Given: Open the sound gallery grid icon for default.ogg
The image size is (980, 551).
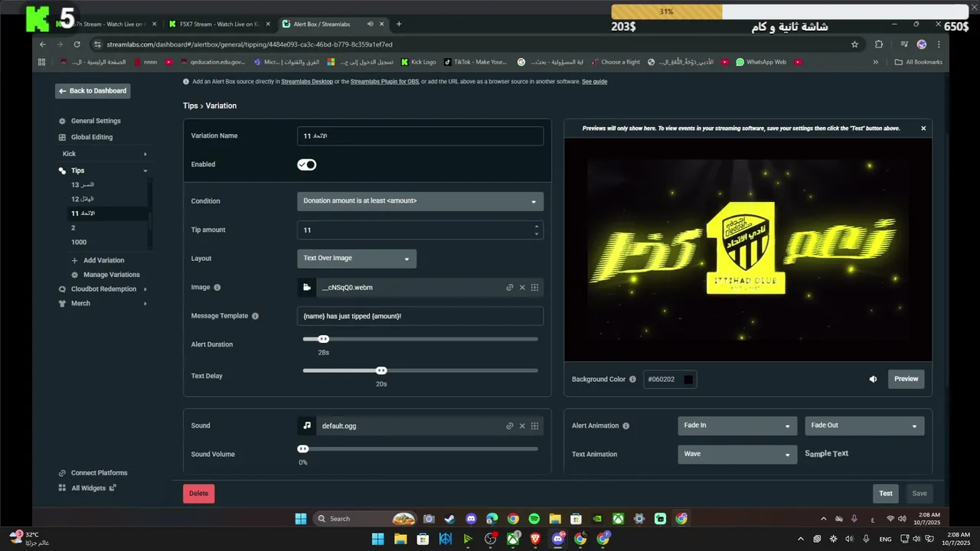Looking at the screenshot, I should (x=534, y=426).
